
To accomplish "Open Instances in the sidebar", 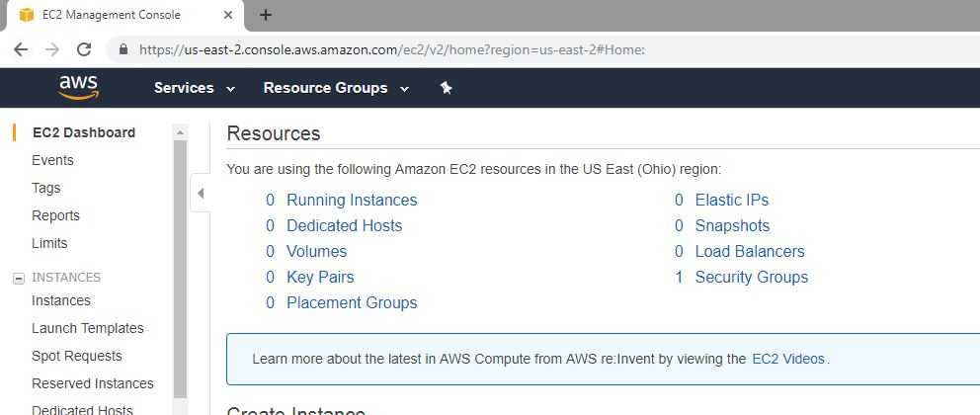I will tap(61, 300).
